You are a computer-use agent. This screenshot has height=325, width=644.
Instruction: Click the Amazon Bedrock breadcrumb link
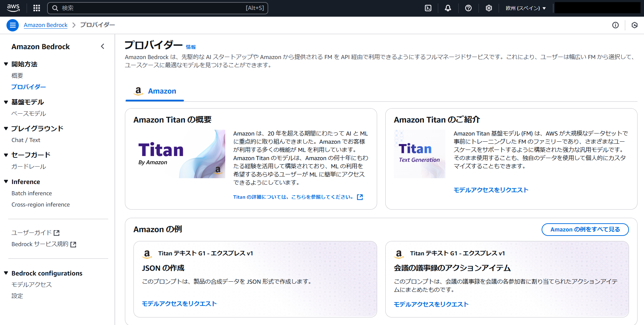[x=46, y=25]
